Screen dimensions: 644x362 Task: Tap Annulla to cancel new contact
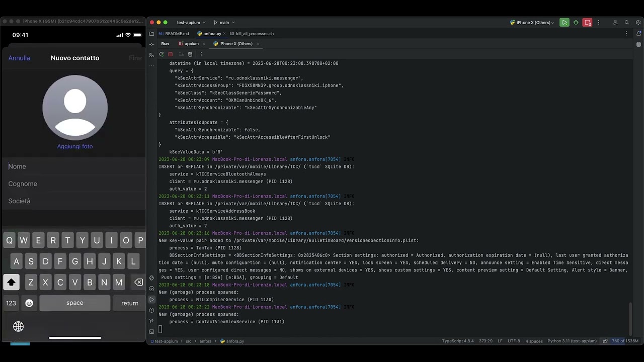[x=19, y=58]
